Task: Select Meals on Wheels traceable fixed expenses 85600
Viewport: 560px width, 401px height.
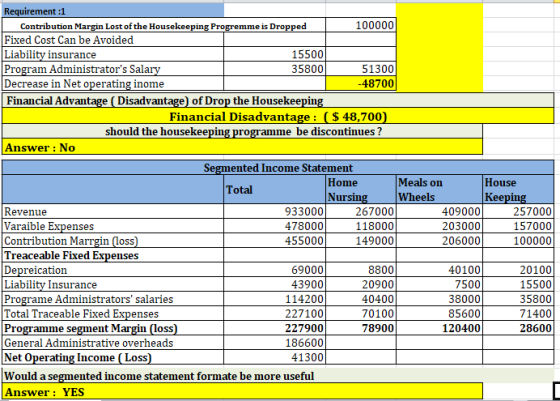Action: pyautogui.click(x=439, y=314)
